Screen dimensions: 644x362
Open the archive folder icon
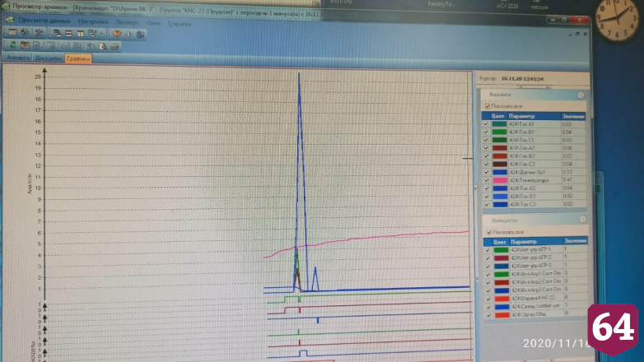click(x=25, y=45)
